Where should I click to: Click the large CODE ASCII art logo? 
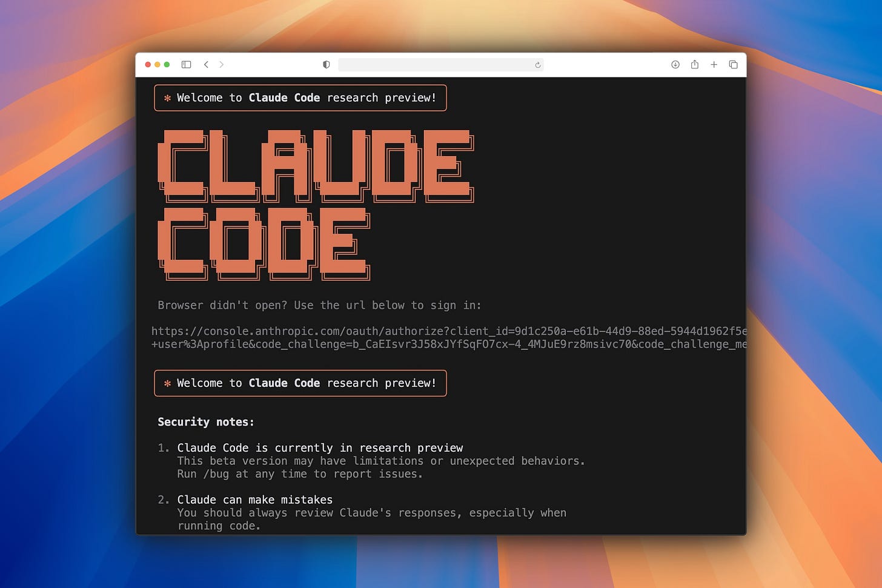click(264, 244)
